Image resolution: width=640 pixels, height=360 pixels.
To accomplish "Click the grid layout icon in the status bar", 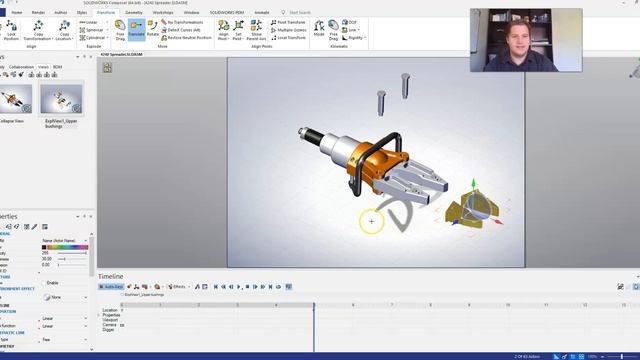I will (x=581, y=356).
